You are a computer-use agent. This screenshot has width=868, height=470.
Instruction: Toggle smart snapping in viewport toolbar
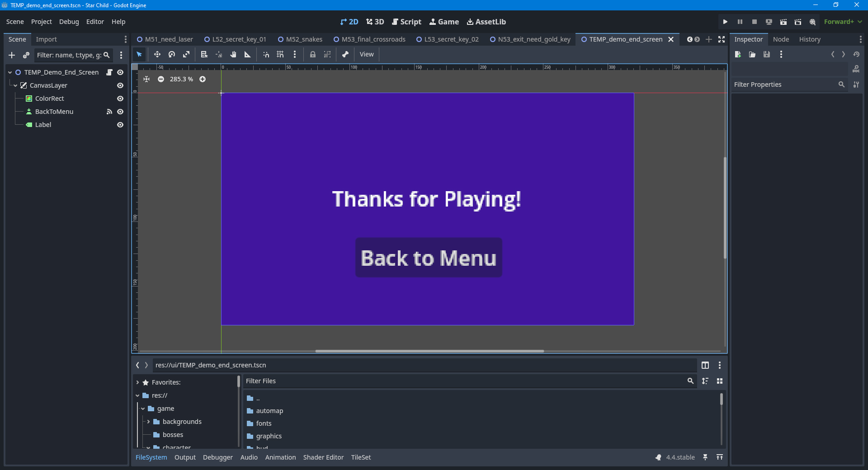pyautogui.click(x=266, y=54)
